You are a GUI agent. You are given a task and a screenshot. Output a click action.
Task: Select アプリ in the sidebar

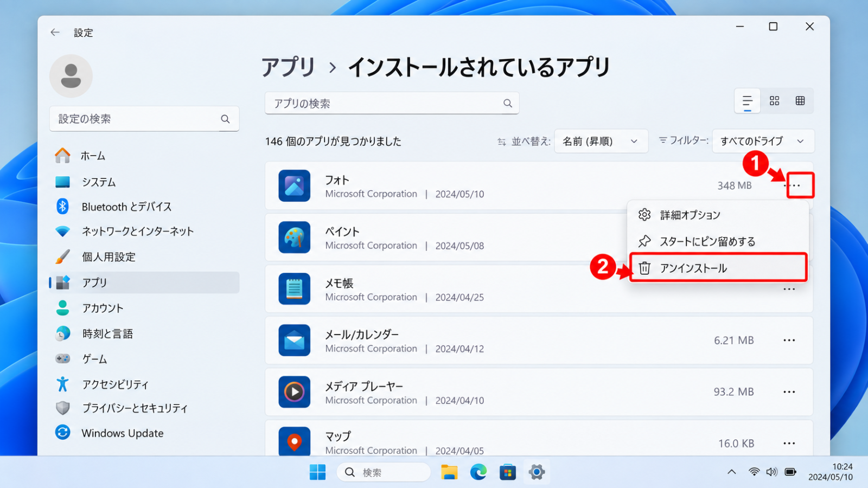pos(144,282)
